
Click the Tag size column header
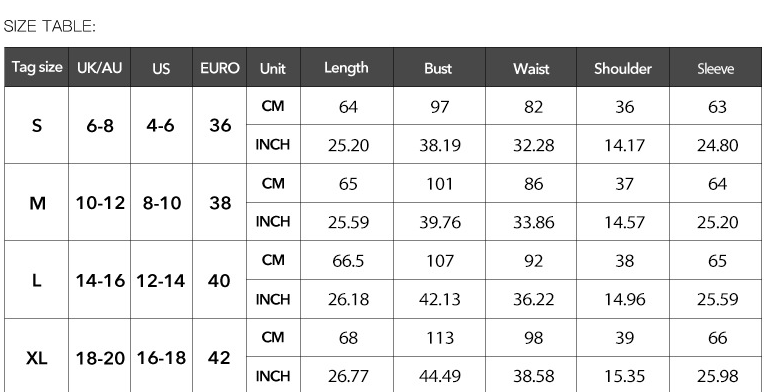coord(37,67)
